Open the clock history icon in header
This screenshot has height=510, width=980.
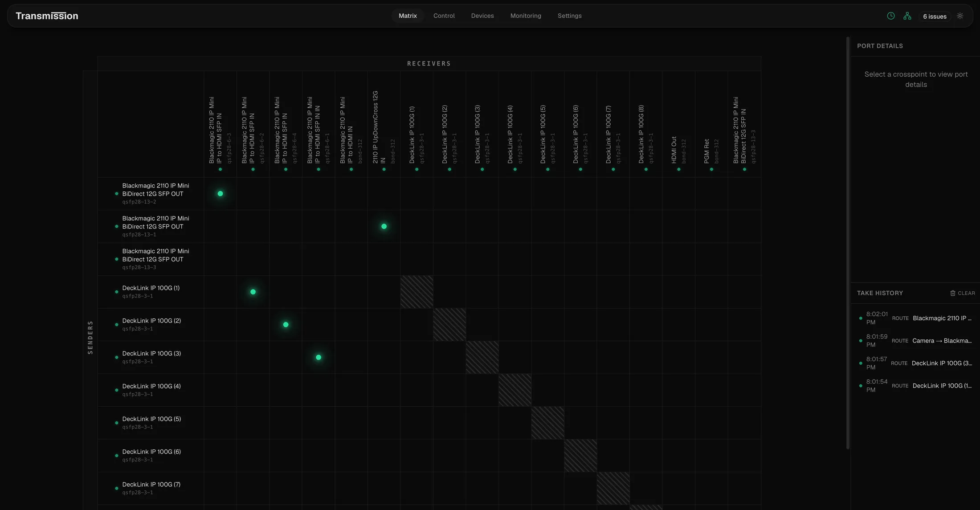point(890,16)
